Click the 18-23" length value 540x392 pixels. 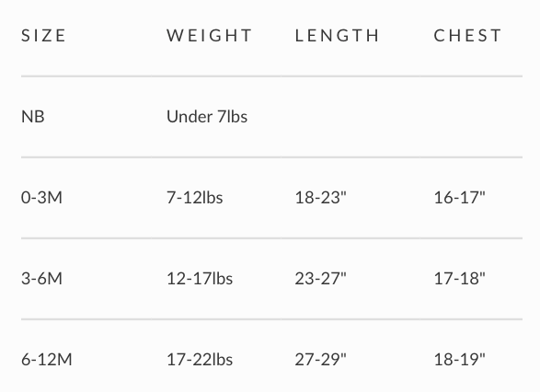point(321,198)
